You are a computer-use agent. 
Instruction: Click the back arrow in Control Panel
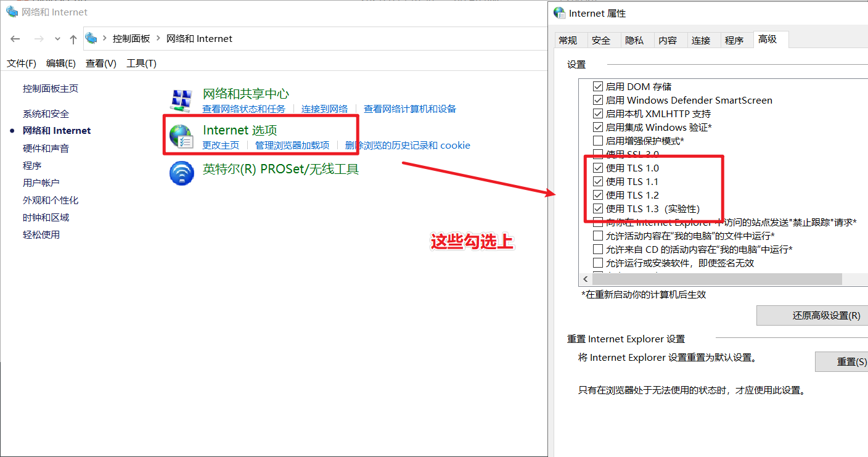(15, 39)
